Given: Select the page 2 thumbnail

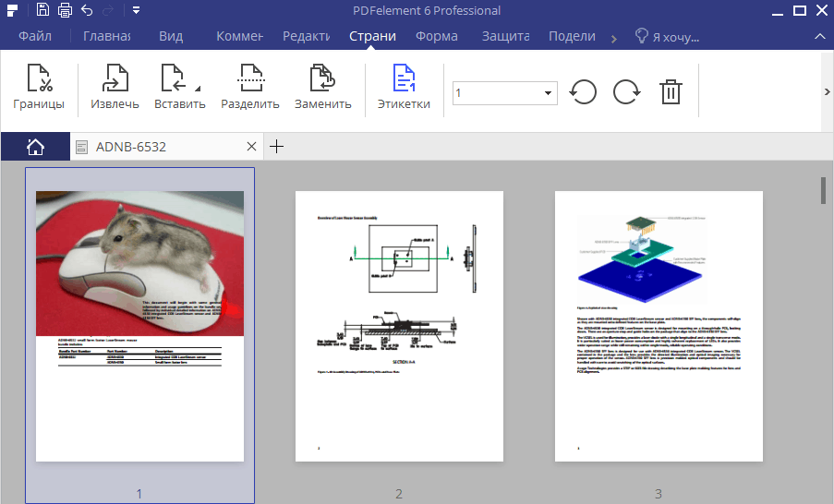Looking at the screenshot, I should coord(399,326).
